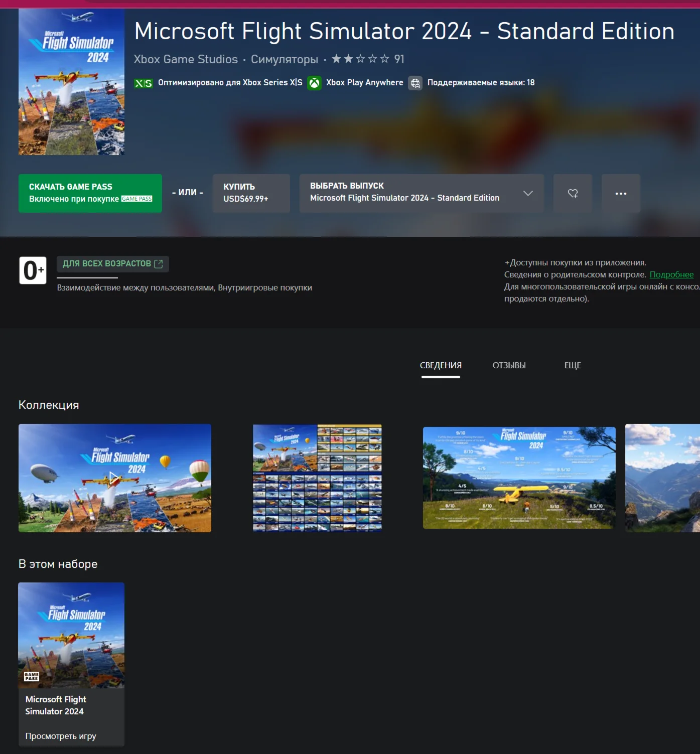This screenshot has height=754, width=700.
Task: Add game to wishlist heart icon
Action: [573, 193]
